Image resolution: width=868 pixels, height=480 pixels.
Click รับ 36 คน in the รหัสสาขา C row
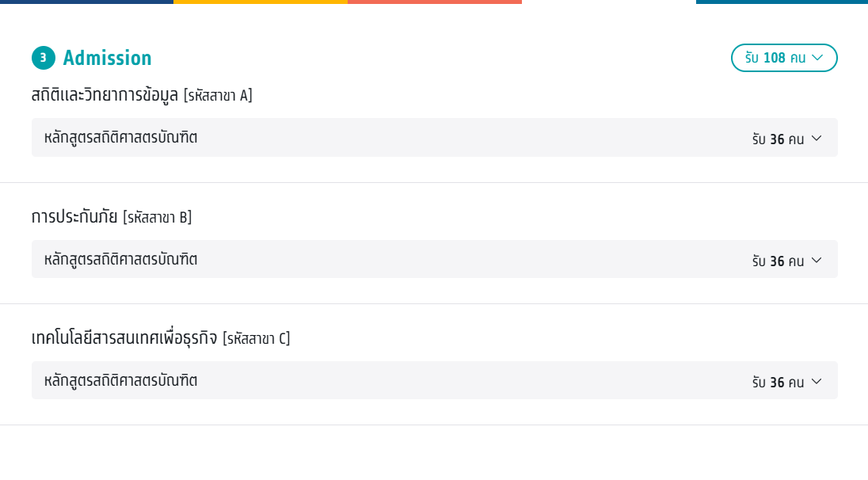click(778, 382)
